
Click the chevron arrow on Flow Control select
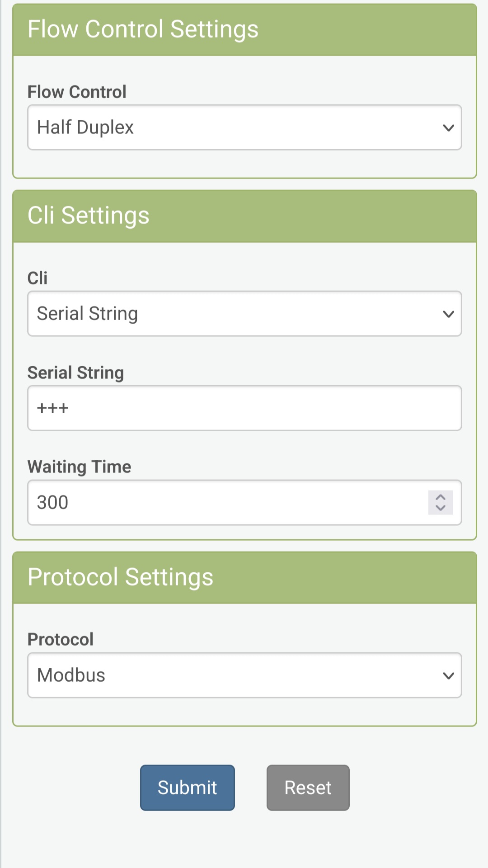(448, 128)
